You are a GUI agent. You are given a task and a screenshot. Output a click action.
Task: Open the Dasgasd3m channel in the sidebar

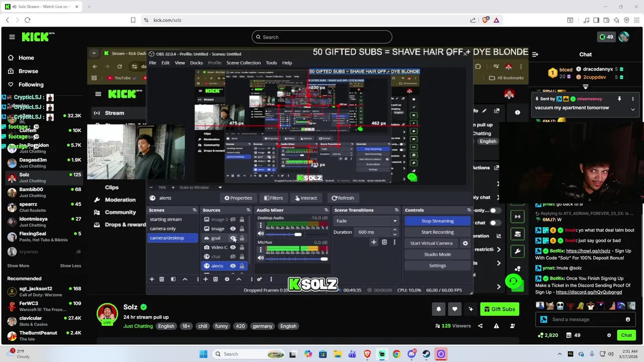pyautogui.click(x=44, y=163)
